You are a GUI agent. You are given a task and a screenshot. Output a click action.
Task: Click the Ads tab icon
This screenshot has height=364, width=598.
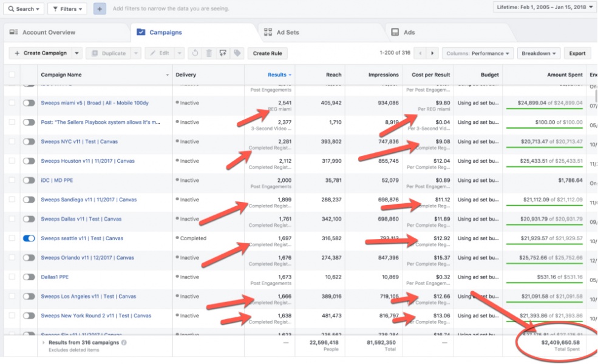click(x=395, y=32)
